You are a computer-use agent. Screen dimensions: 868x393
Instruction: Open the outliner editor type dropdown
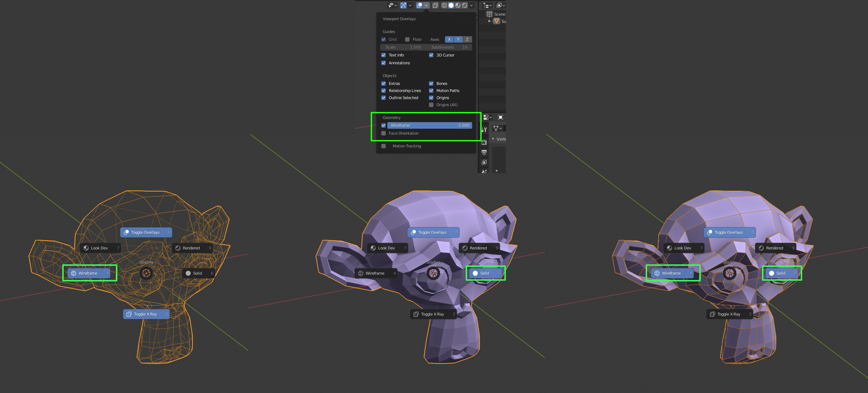[x=487, y=5]
